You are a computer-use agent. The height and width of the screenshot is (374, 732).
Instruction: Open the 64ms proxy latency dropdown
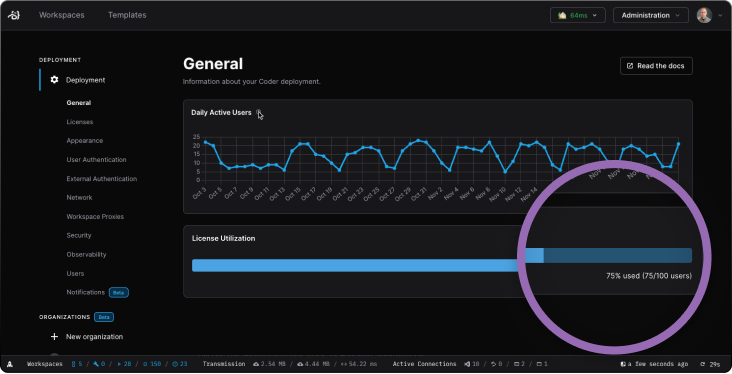577,15
